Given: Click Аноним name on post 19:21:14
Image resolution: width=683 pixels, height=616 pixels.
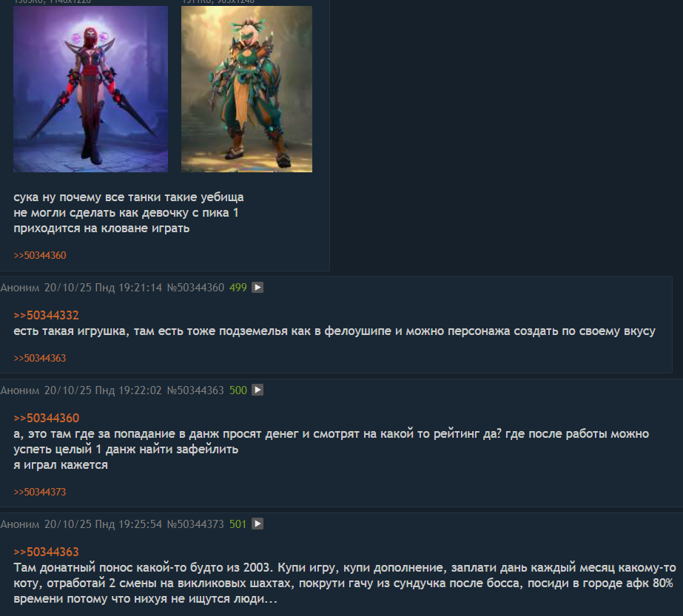Looking at the screenshot, I should point(19,288).
